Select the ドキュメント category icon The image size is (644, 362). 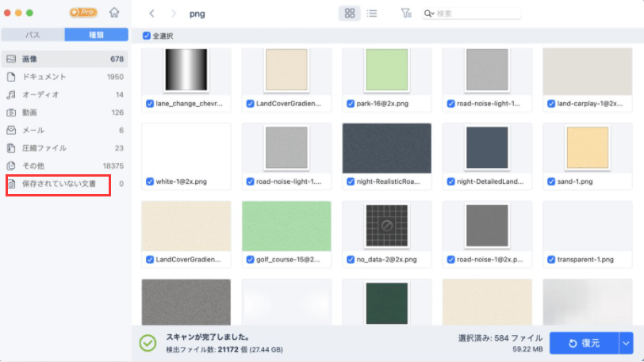click(11, 77)
